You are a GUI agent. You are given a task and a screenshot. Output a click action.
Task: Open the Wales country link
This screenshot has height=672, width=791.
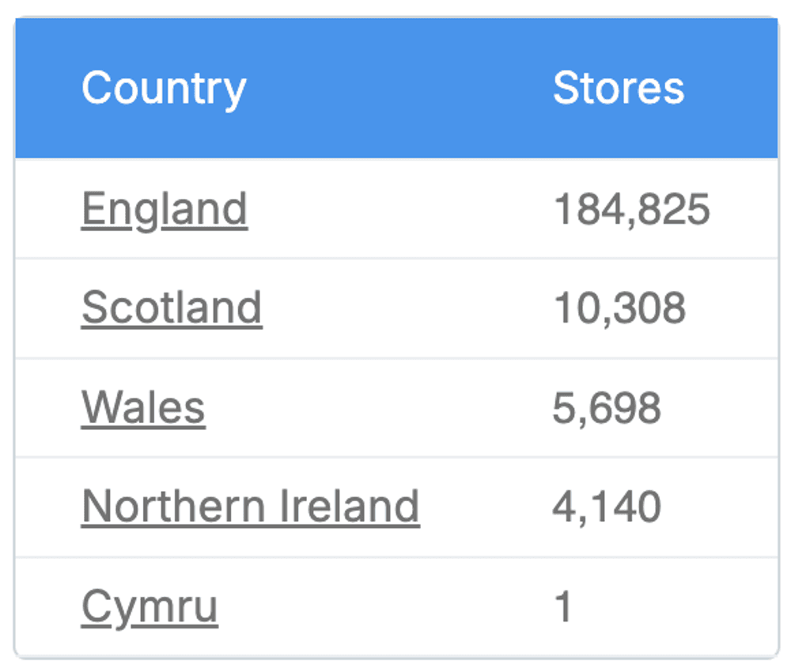143,406
